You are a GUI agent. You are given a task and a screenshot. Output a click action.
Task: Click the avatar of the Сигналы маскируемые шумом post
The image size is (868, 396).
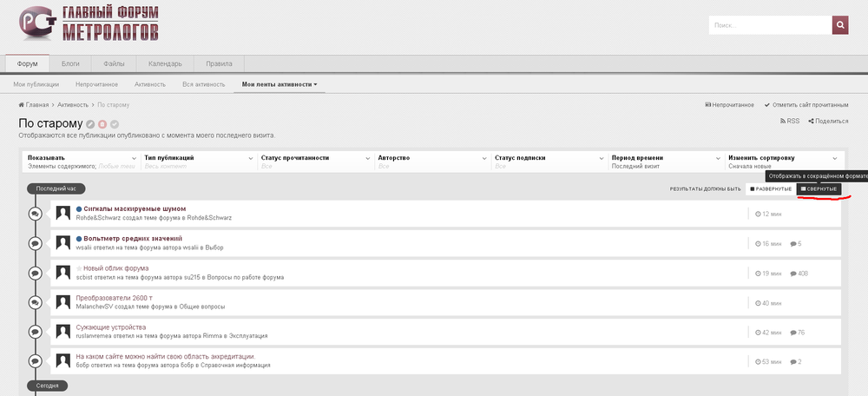63,214
